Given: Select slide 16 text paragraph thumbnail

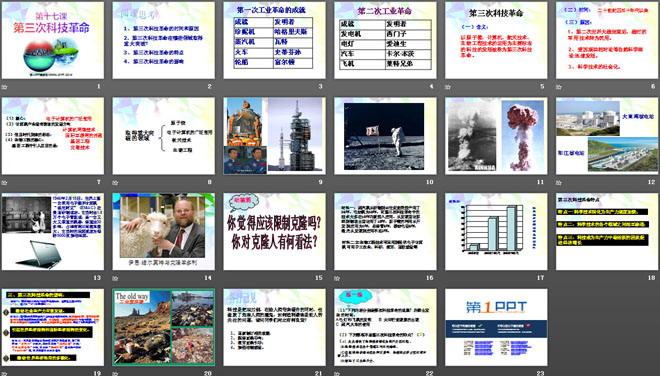Looking at the screenshot, I should coord(385,232).
